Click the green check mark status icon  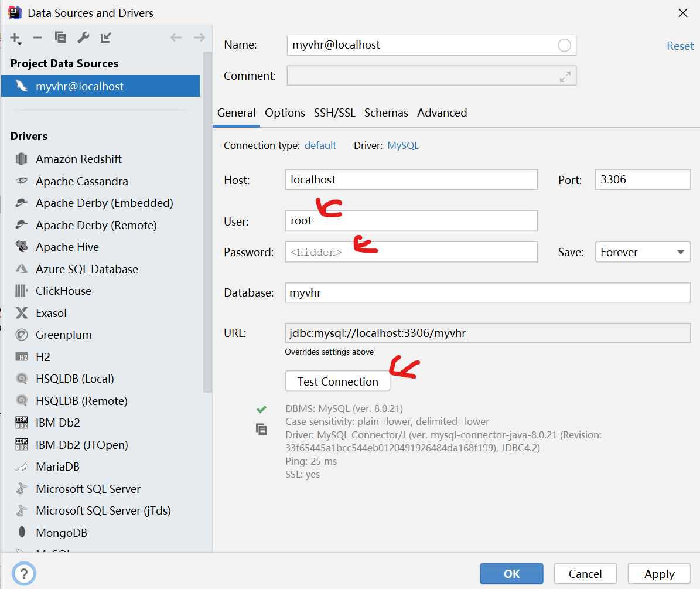tap(262, 409)
